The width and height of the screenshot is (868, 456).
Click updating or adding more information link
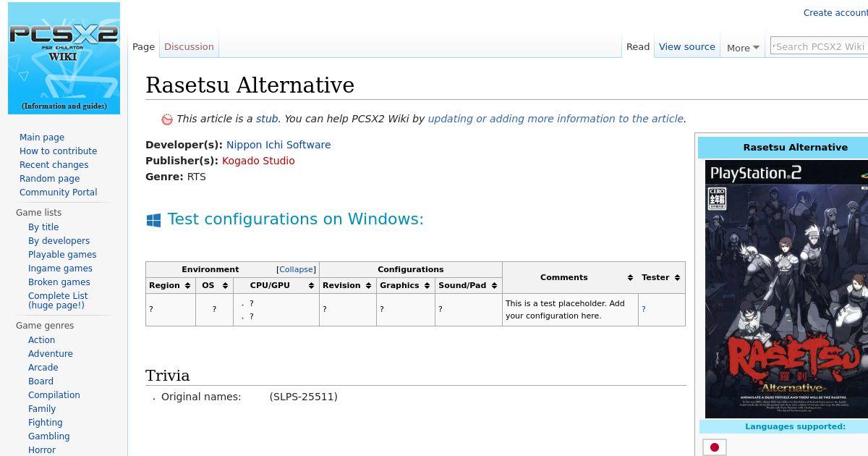tap(556, 119)
